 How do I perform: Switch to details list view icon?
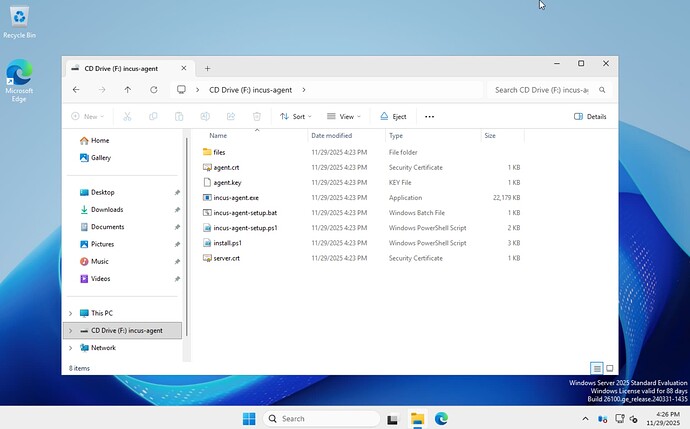click(x=597, y=368)
